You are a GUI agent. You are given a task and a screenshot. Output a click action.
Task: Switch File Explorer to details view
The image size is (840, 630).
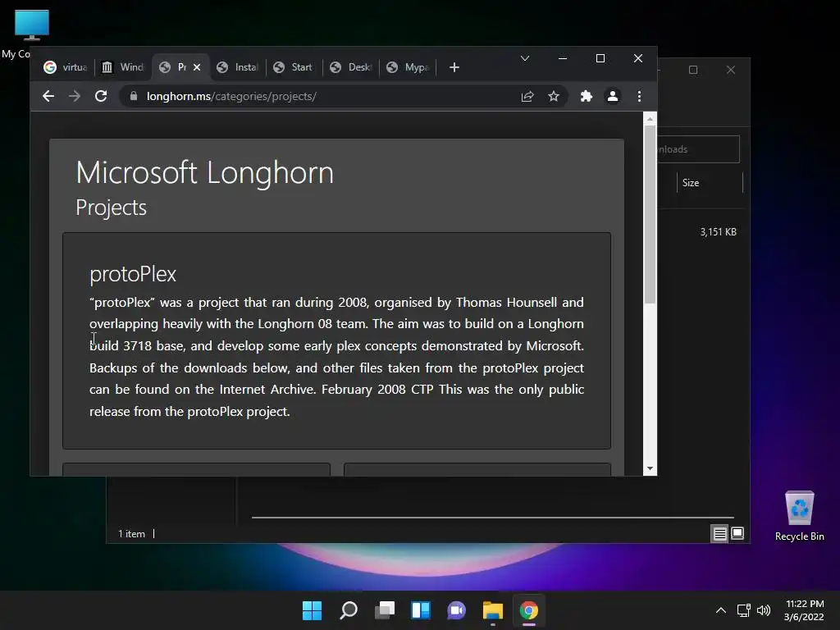(719, 533)
